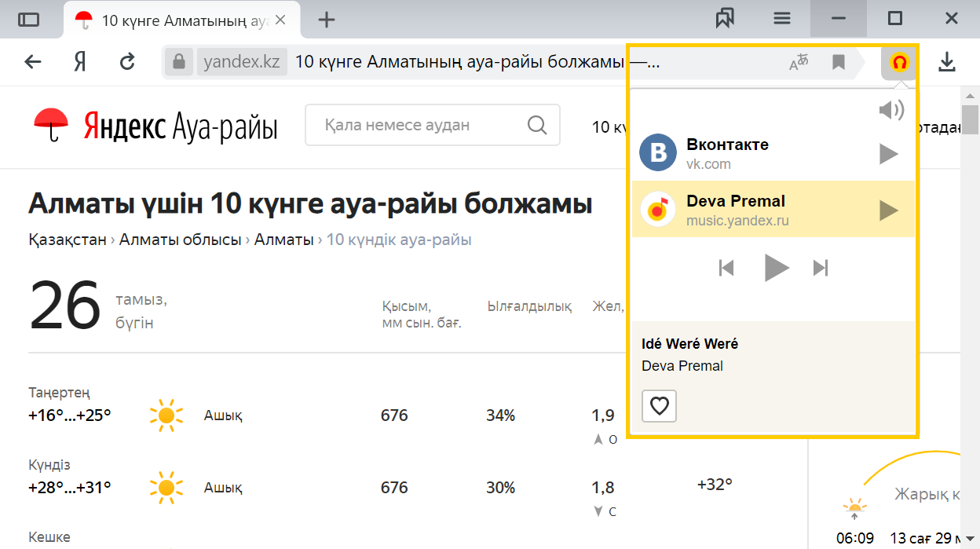Click the sunrise time 06:09
The width and height of the screenshot is (980, 549).
855,538
